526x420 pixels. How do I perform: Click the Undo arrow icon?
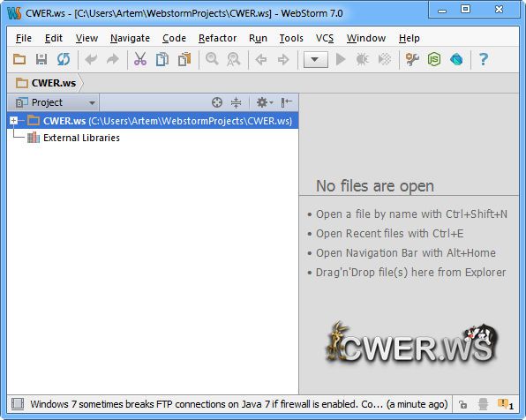(91, 59)
